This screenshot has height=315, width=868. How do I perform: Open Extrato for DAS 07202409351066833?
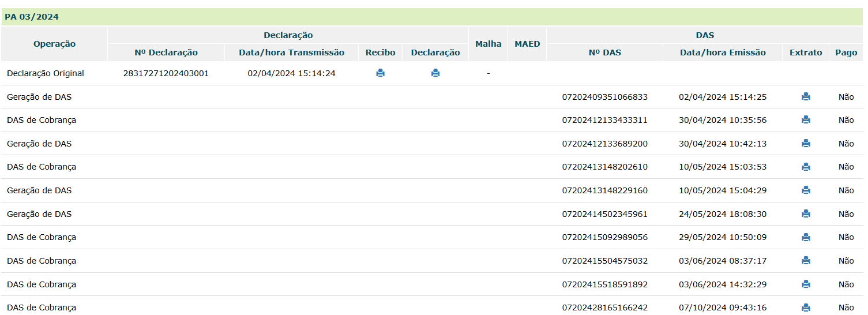pos(806,97)
